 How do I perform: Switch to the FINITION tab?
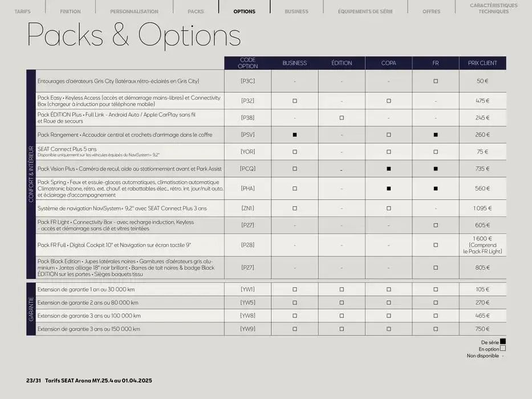coord(70,11)
